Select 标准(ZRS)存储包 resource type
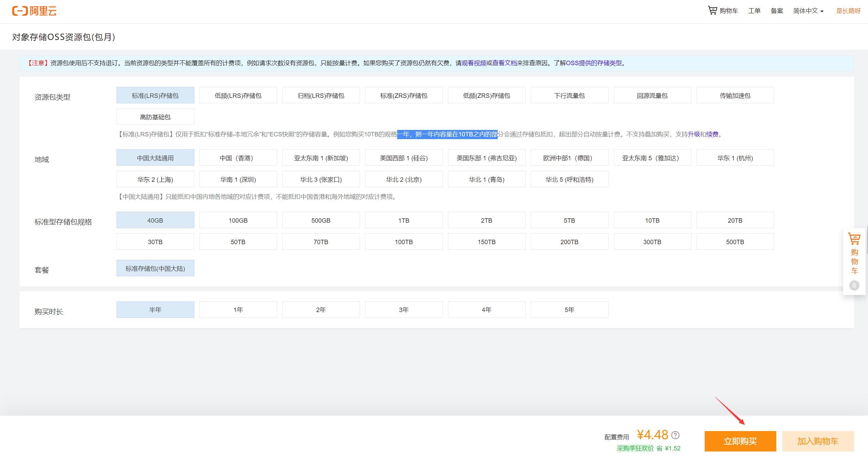The height and width of the screenshot is (459, 868). [x=404, y=95]
